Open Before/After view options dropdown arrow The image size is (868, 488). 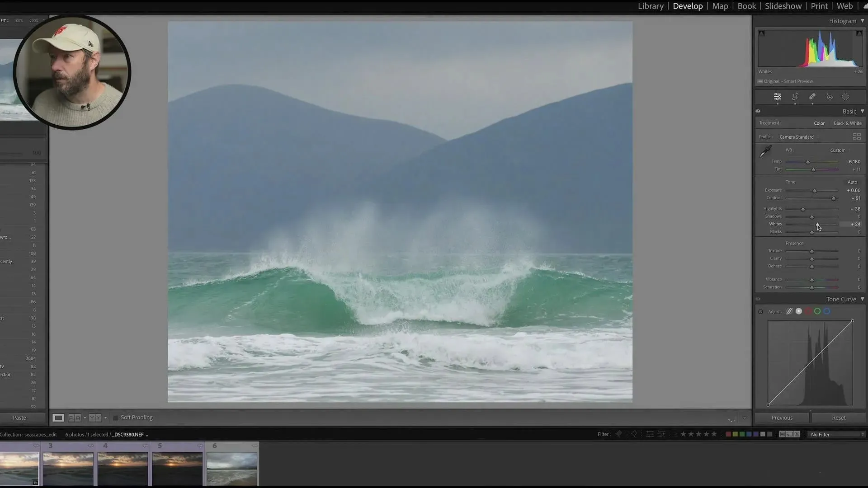105,418
